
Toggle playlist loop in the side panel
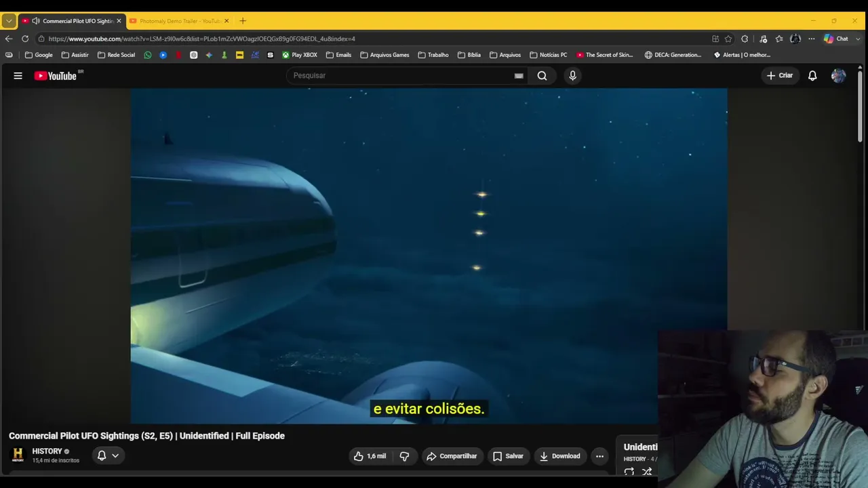click(x=629, y=472)
